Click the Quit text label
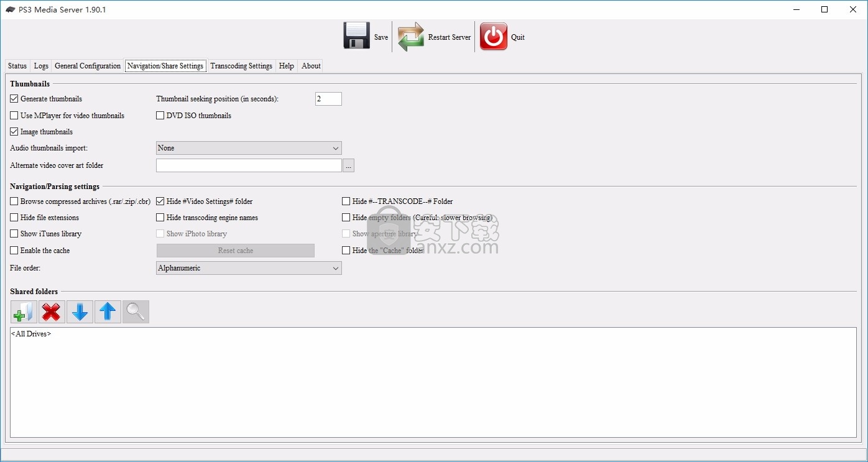 coord(518,37)
